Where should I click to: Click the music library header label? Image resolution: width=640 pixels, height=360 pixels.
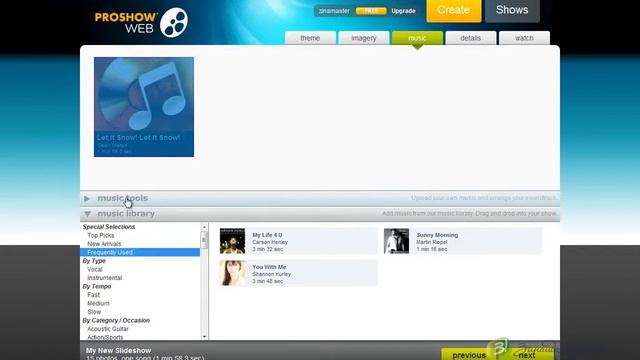(126, 214)
